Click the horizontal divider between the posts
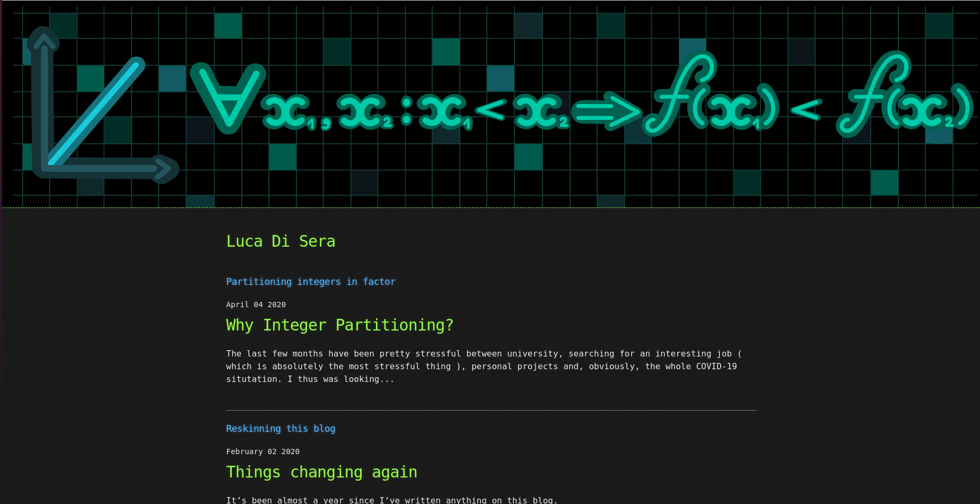Viewport: 980px width, 504px height. 491,410
